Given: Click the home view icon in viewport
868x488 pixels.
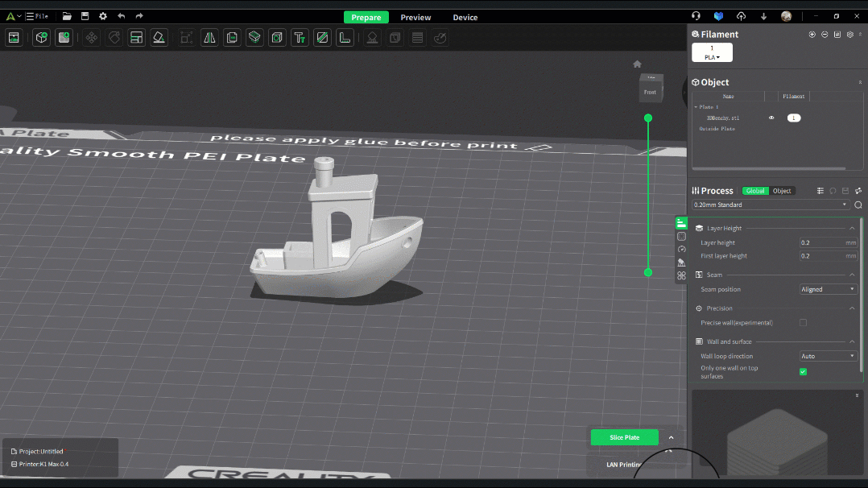Looking at the screenshot, I should (637, 64).
